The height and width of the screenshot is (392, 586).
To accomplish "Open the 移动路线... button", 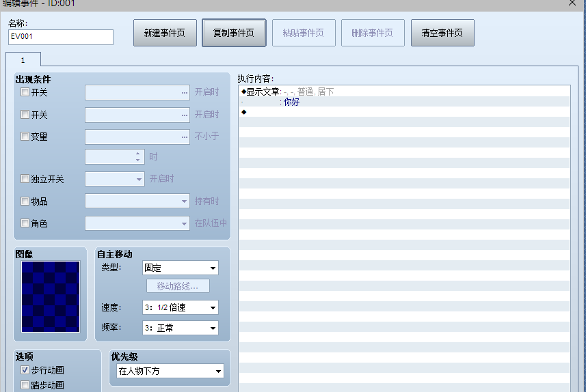I will (178, 286).
